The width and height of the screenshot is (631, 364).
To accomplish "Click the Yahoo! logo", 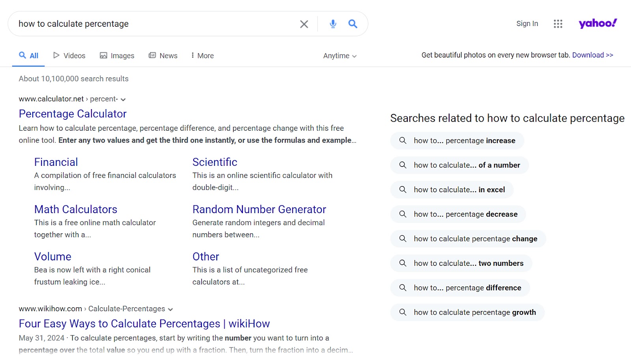I will coord(597,23).
